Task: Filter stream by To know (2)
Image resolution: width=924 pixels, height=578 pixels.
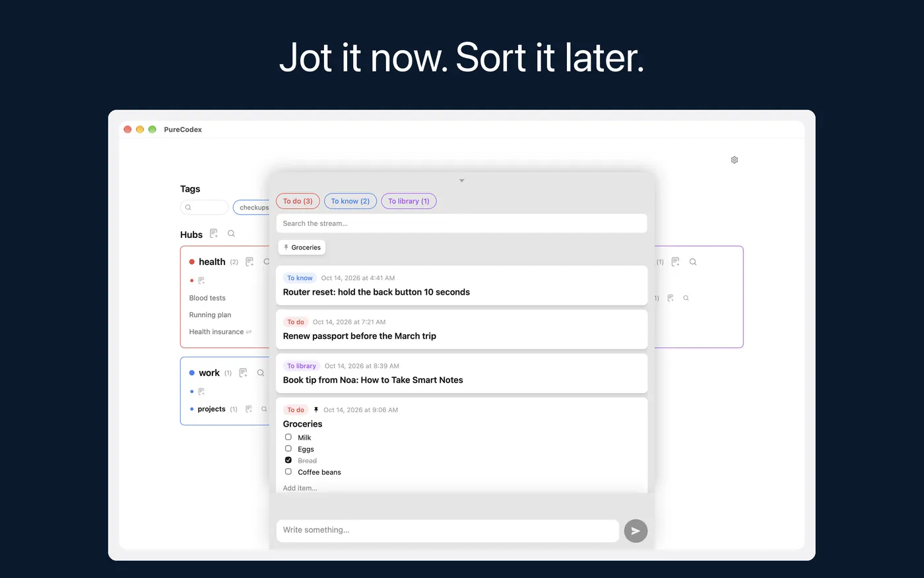Action: point(350,201)
